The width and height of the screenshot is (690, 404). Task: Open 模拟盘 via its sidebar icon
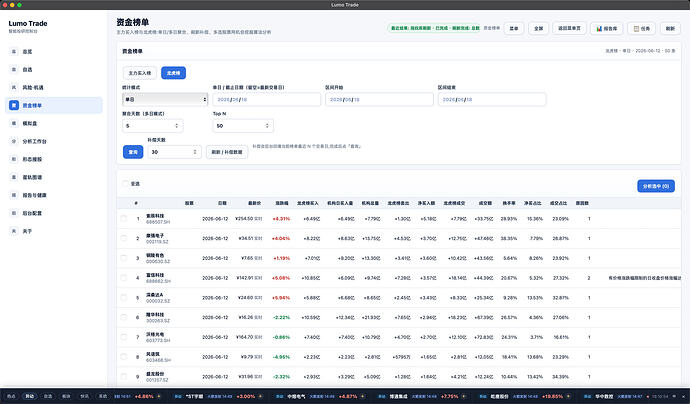[14, 123]
